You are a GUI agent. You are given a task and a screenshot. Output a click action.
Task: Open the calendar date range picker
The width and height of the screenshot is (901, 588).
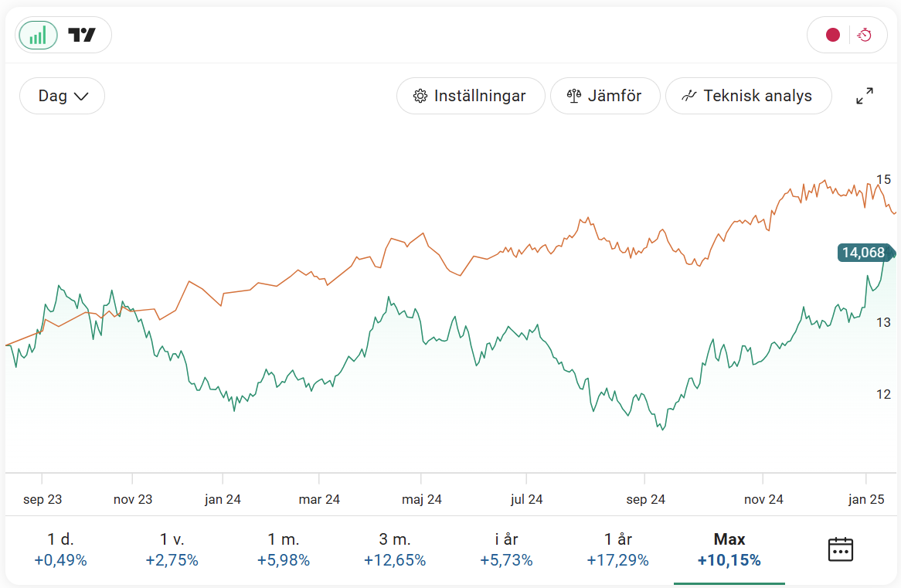840,549
